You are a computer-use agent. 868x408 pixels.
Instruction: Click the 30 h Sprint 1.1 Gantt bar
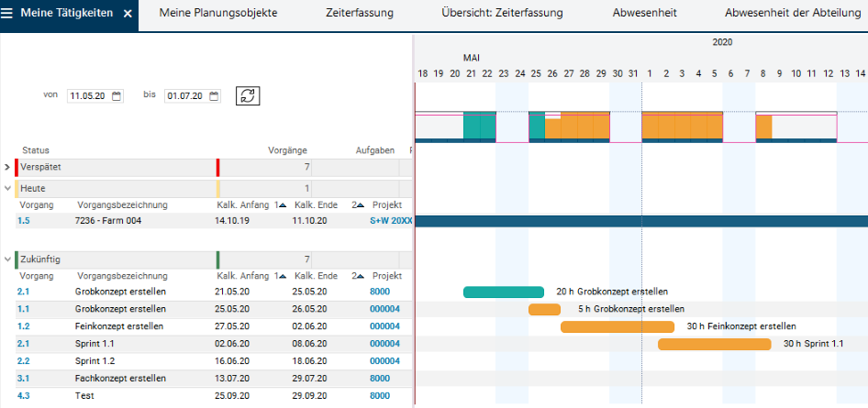coord(714,344)
